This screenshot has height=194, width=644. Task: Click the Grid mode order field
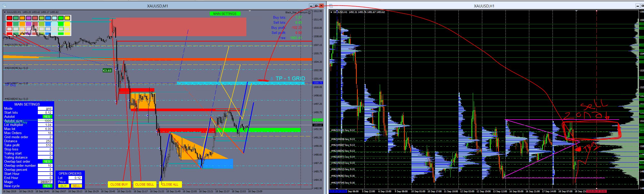(45, 137)
